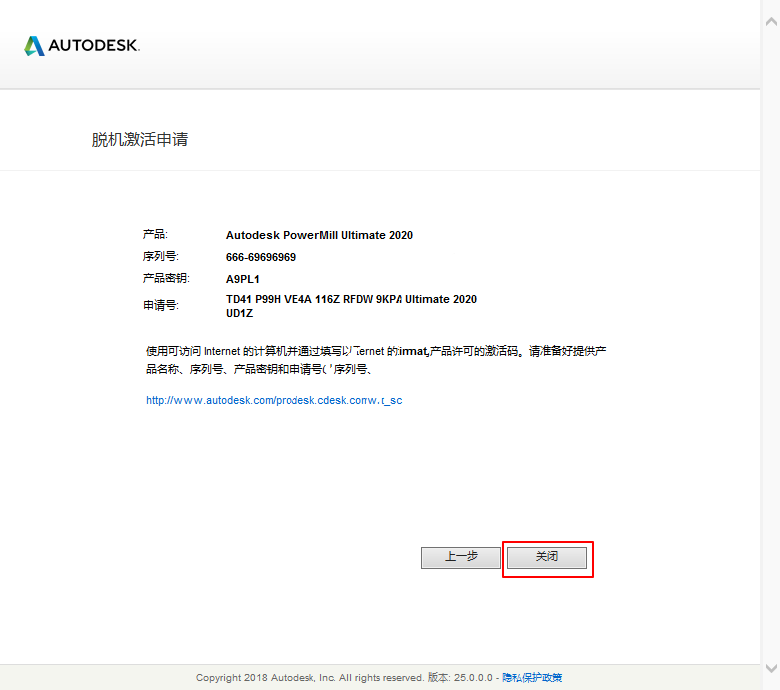Click the 关闭 (Close) button
This screenshot has width=780, height=690.
pos(547,558)
